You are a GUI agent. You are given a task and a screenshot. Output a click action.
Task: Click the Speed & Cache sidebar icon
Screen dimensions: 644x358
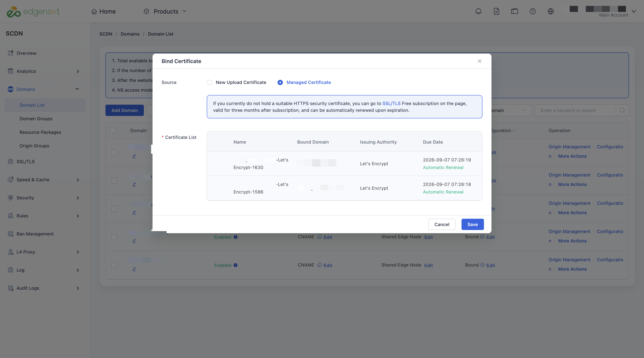(x=11, y=179)
